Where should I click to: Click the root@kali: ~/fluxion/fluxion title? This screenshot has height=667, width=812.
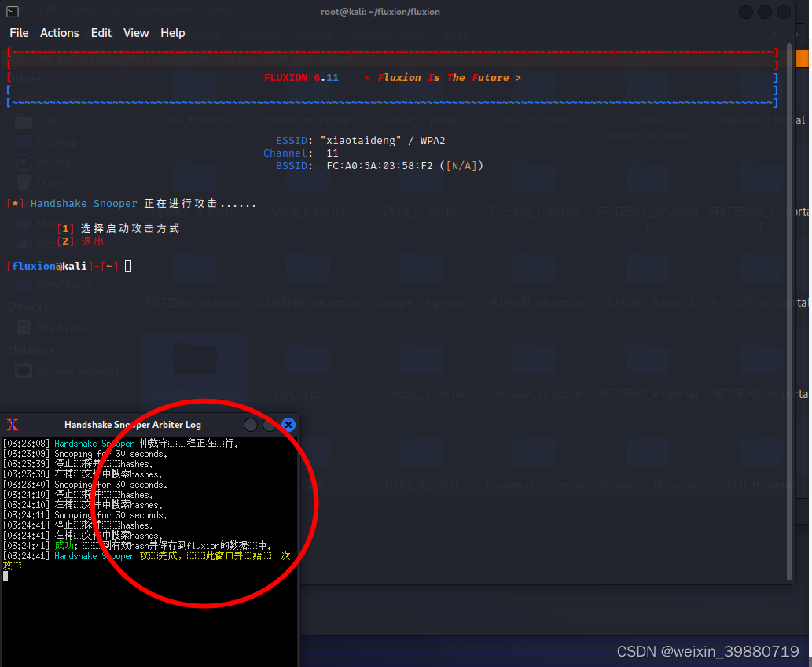[x=380, y=11]
